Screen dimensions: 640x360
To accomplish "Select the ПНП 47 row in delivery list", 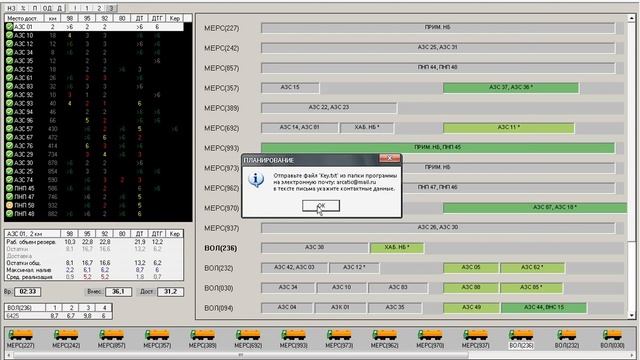I will [x=94, y=197].
